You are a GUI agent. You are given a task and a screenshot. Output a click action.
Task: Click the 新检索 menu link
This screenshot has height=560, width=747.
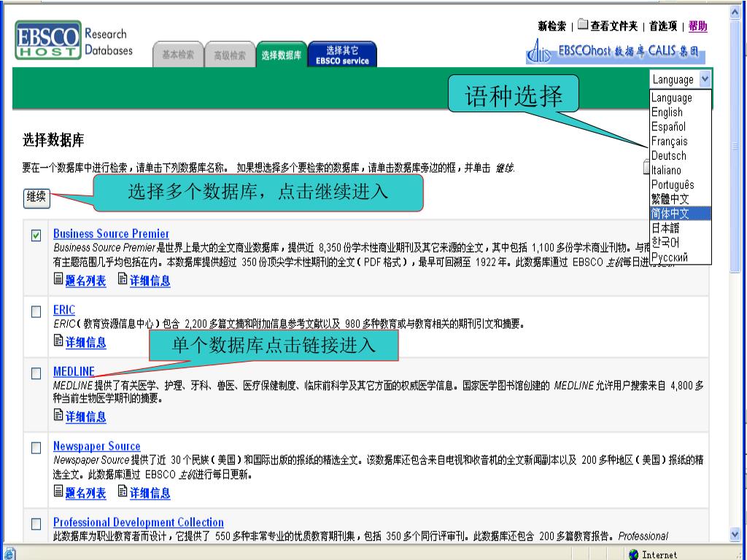coord(551,26)
